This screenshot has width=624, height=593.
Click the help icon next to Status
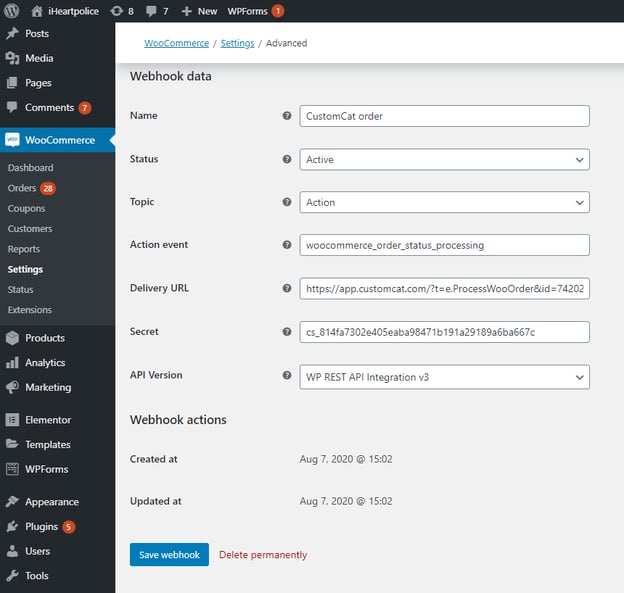tap(287, 159)
